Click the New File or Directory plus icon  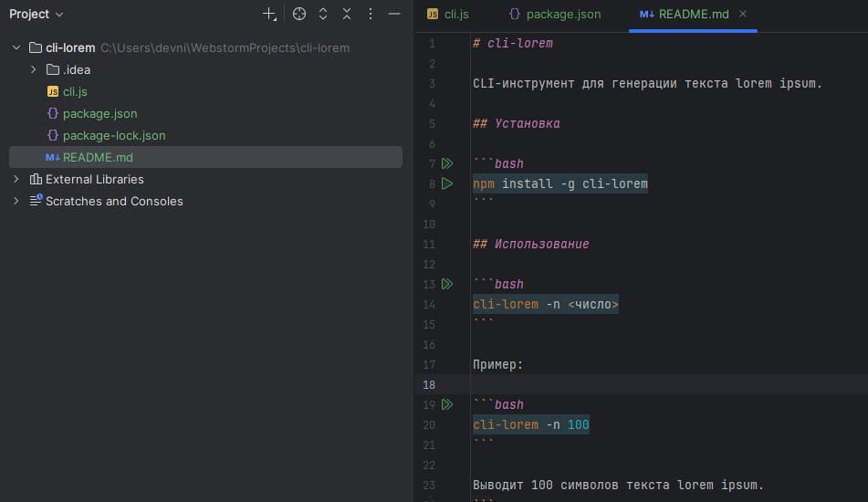[269, 15]
